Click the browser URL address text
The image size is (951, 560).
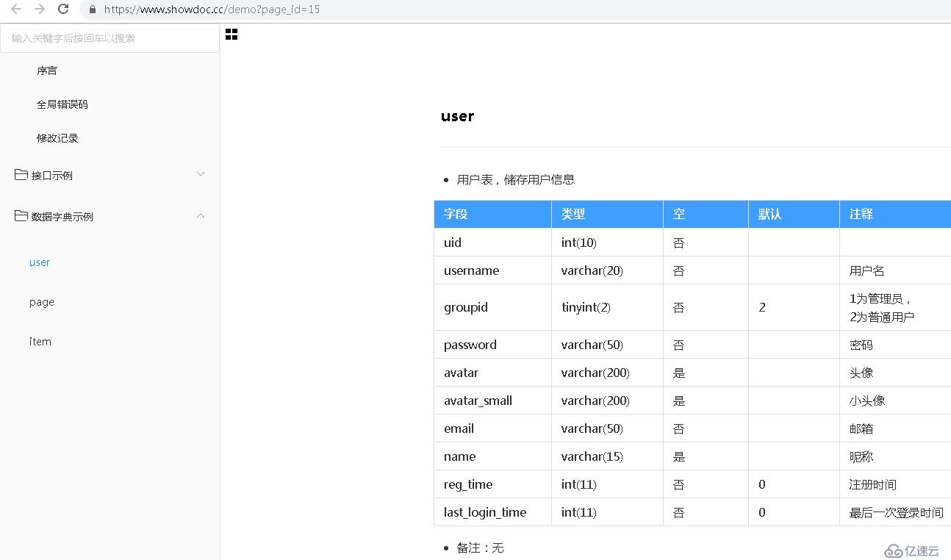coord(212,10)
